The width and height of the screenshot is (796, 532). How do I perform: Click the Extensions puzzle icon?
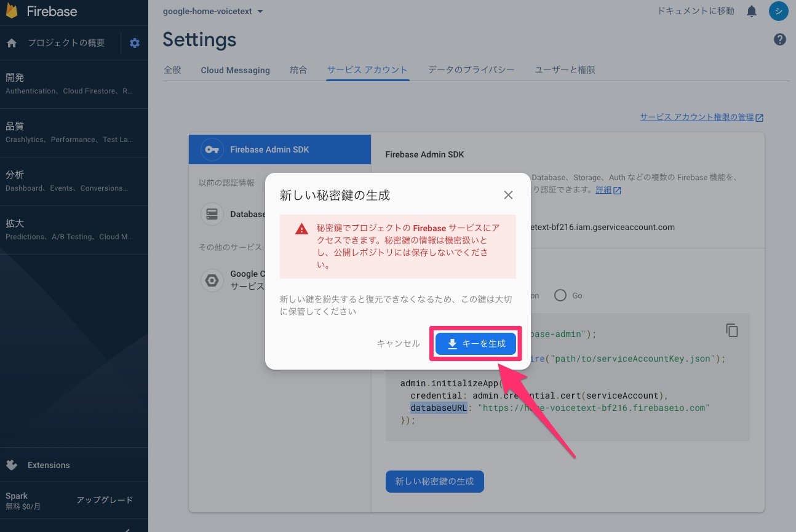(x=11, y=465)
